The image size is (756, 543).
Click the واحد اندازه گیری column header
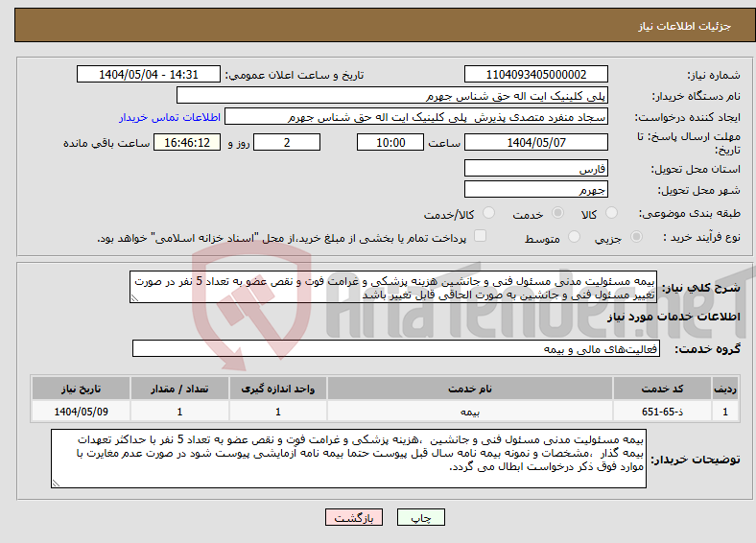tap(278, 389)
